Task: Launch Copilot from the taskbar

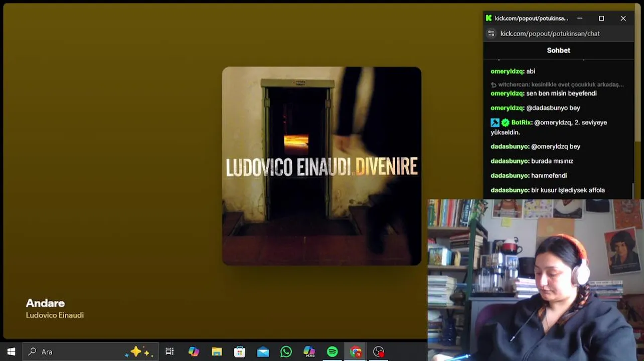Action: tap(193, 351)
